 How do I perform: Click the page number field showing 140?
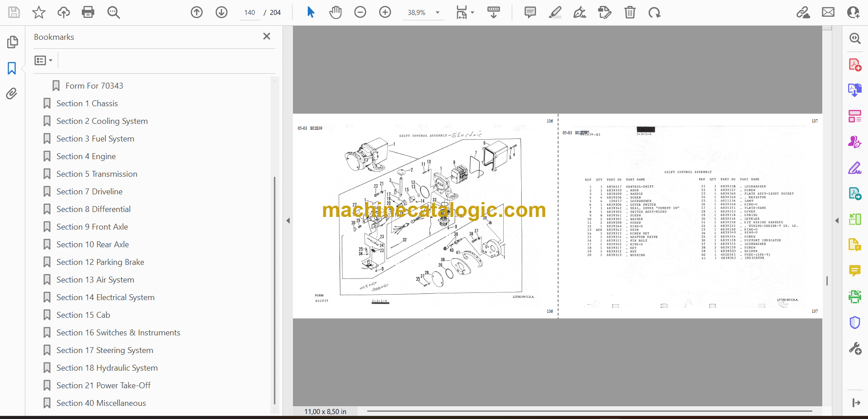(250, 13)
